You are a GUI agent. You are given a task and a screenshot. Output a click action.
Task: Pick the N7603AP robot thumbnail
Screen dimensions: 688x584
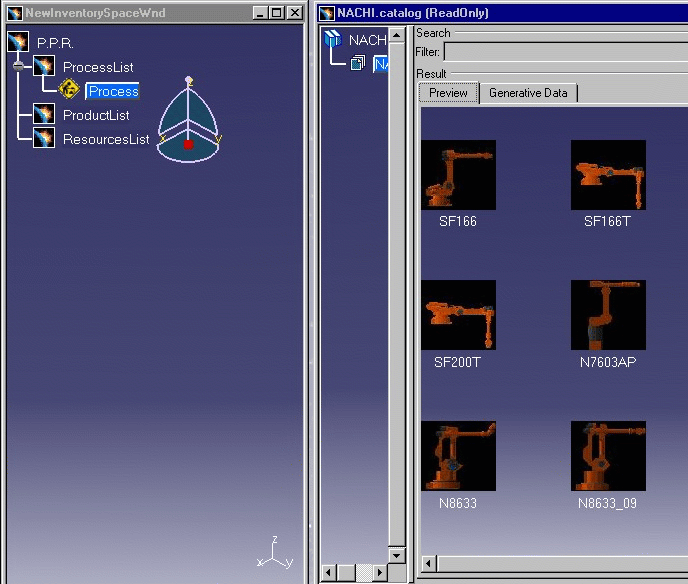[x=608, y=315]
